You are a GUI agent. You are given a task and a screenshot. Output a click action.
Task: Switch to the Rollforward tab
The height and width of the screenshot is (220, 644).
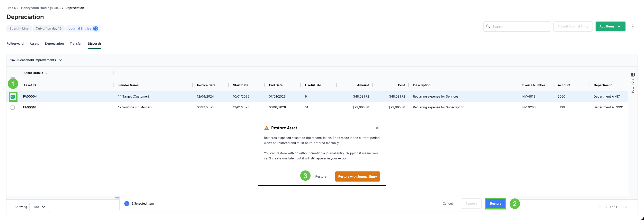coord(15,44)
